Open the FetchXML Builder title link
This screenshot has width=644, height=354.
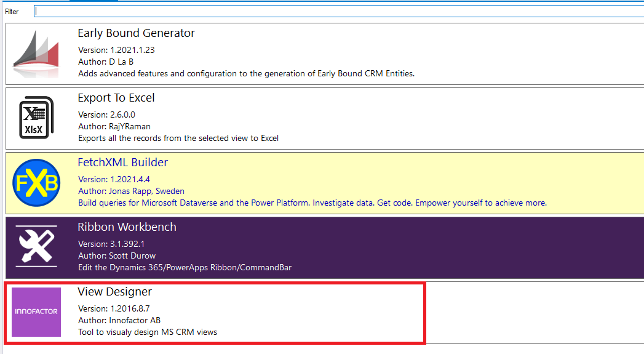point(123,163)
